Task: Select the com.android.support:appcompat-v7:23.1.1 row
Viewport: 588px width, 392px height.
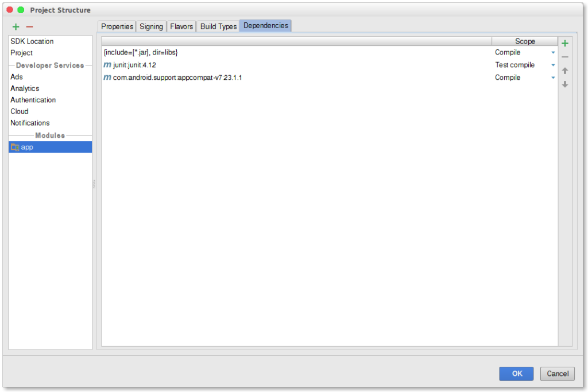Action: pos(330,77)
